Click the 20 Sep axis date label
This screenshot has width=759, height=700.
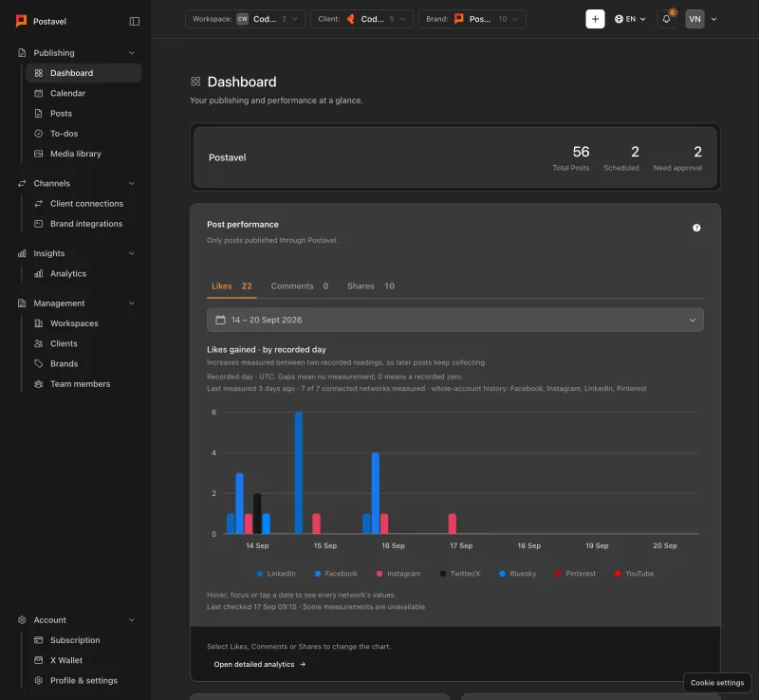665,545
